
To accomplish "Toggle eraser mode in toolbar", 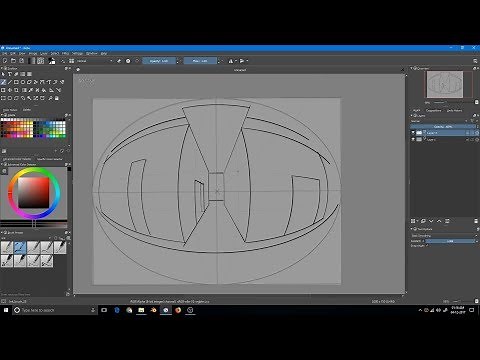I will coord(119,61).
